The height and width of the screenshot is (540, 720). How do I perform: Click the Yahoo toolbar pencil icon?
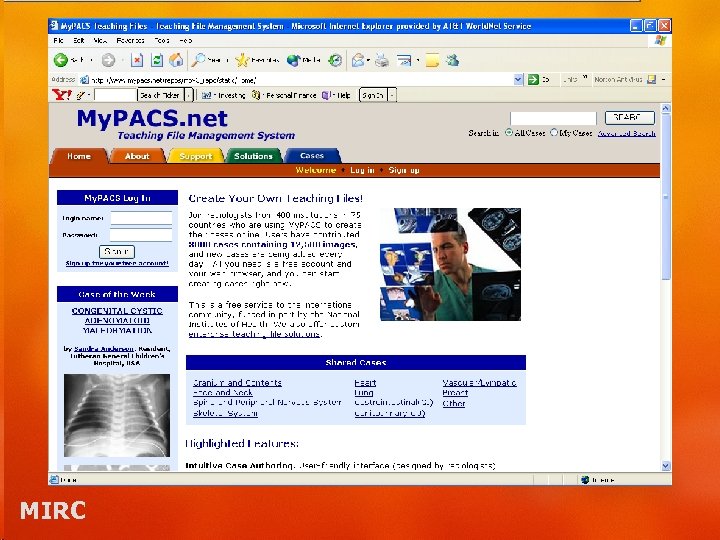(81, 95)
